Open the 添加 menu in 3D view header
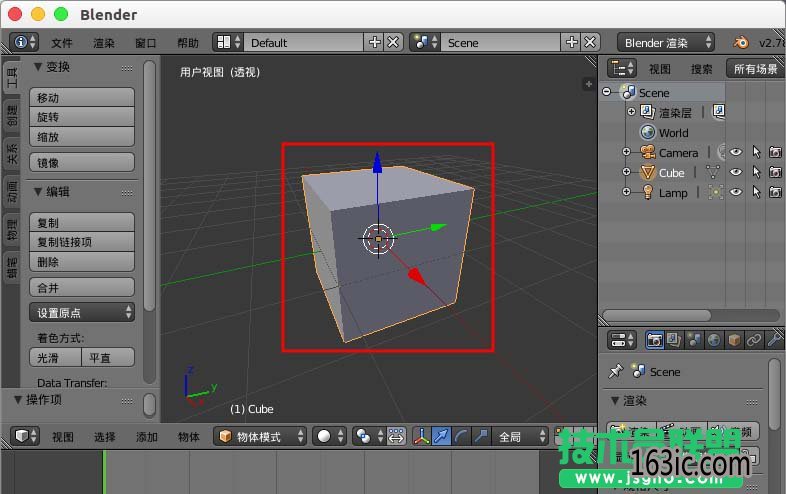 pos(146,437)
